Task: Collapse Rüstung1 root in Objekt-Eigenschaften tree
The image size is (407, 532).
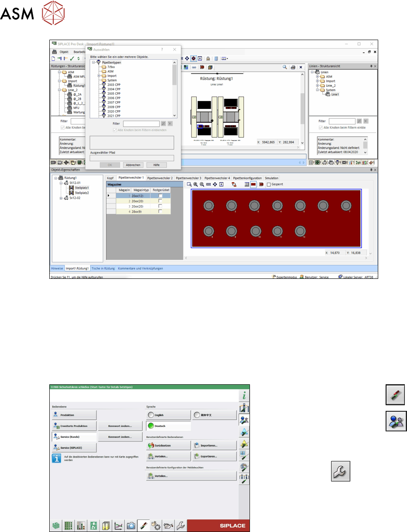Action: tap(55, 178)
